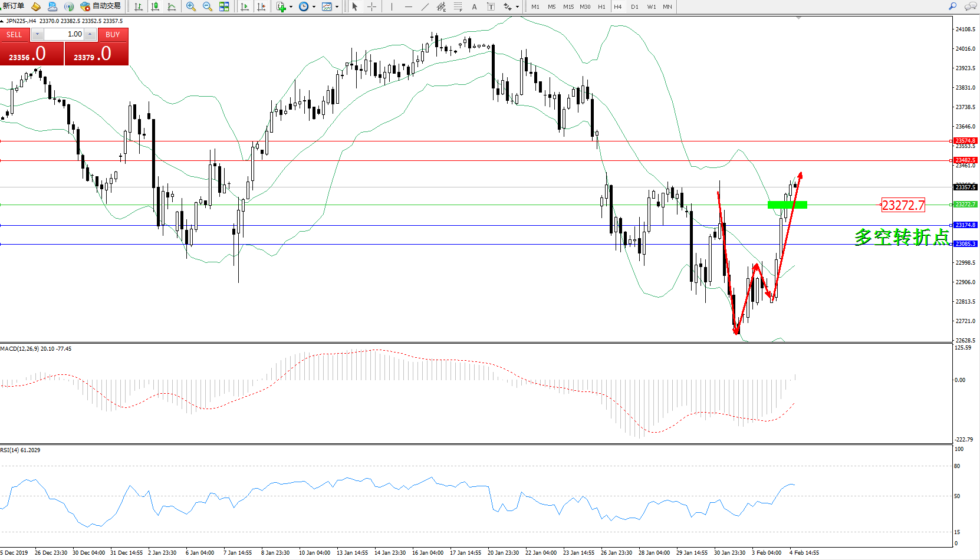980x560 pixels.
Task: Select the trendline drawing tool
Action: [425, 6]
